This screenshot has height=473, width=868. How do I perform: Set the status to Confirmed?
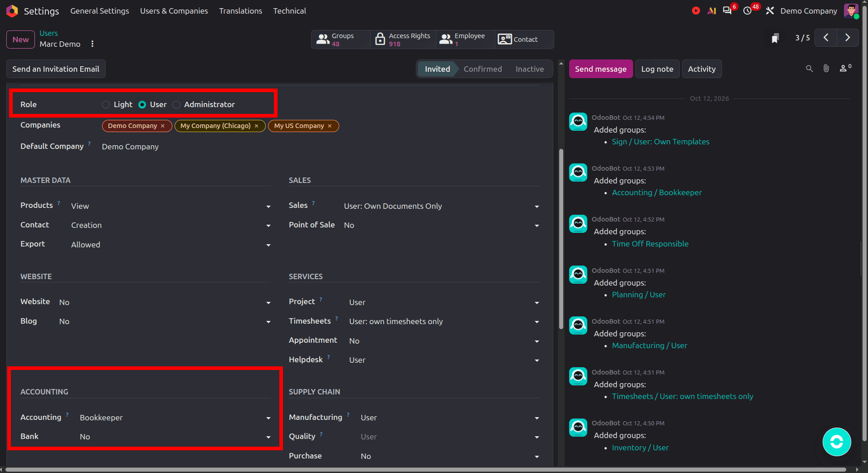coord(483,69)
